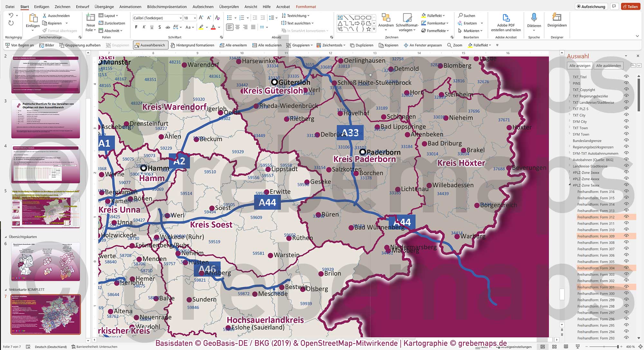Image resolution: width=644 pixels, height=350 pixels.
Task: Switch to the Formformat ribbon tab
Action: click(x=306, y=6)
